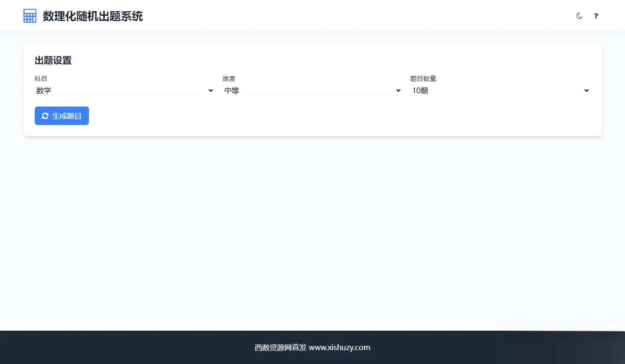625x364 pixels.
Task: Click the chevron of the 数学 selector
Action: [x=211, y=90]
